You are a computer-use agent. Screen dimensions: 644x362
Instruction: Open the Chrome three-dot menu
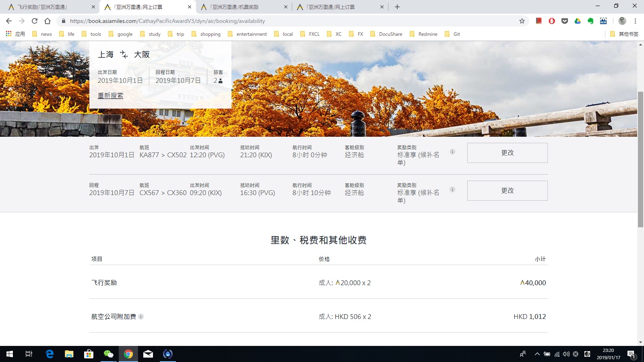635,21
